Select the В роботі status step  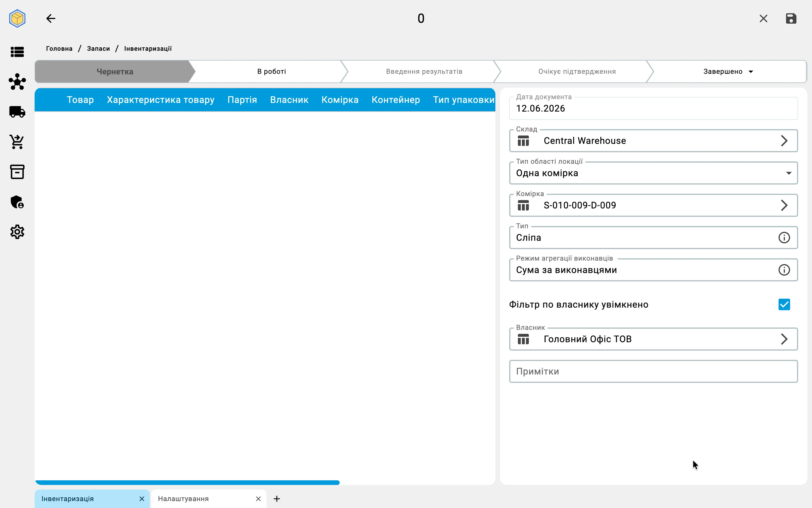click(271, 72)
